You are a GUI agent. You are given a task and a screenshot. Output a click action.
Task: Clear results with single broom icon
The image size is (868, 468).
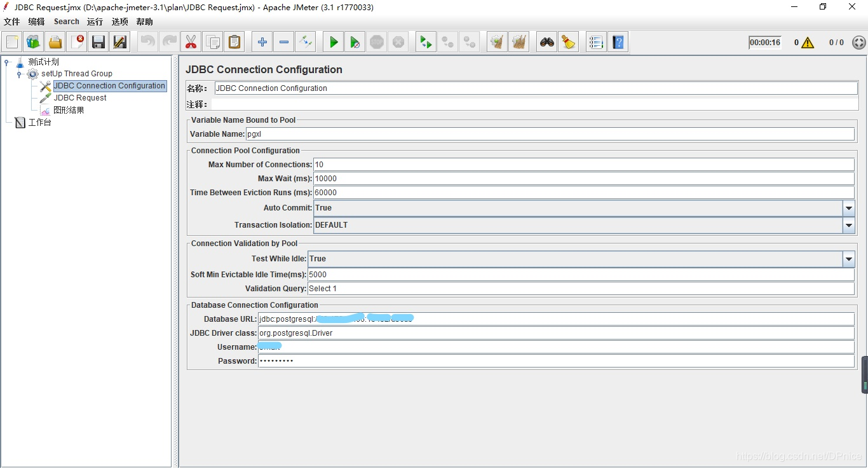point(498,43)
